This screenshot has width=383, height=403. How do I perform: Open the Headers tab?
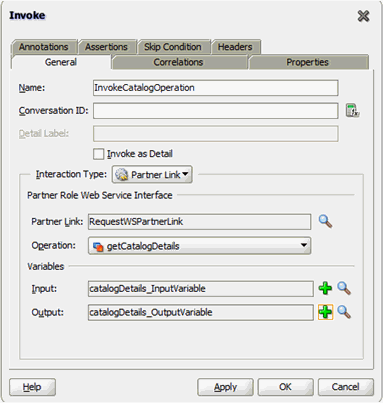[235, 47]
